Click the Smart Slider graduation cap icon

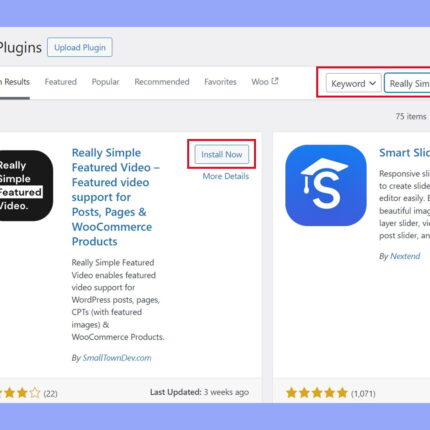(326, 185)
